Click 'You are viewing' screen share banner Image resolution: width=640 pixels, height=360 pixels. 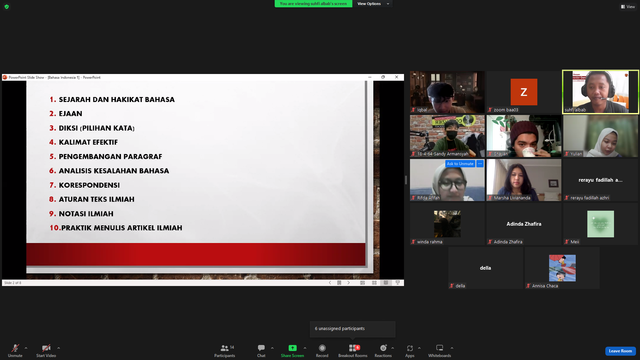point(313,4)
